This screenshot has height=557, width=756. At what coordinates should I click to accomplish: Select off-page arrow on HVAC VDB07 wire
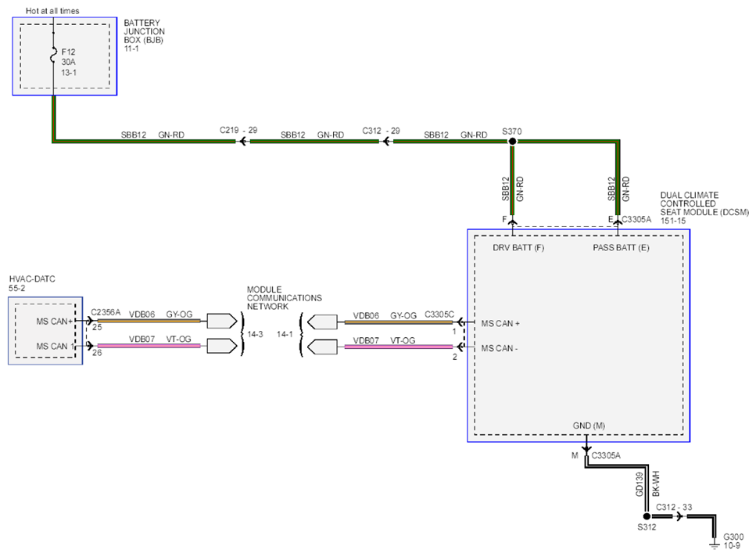[x=222, y=346]
